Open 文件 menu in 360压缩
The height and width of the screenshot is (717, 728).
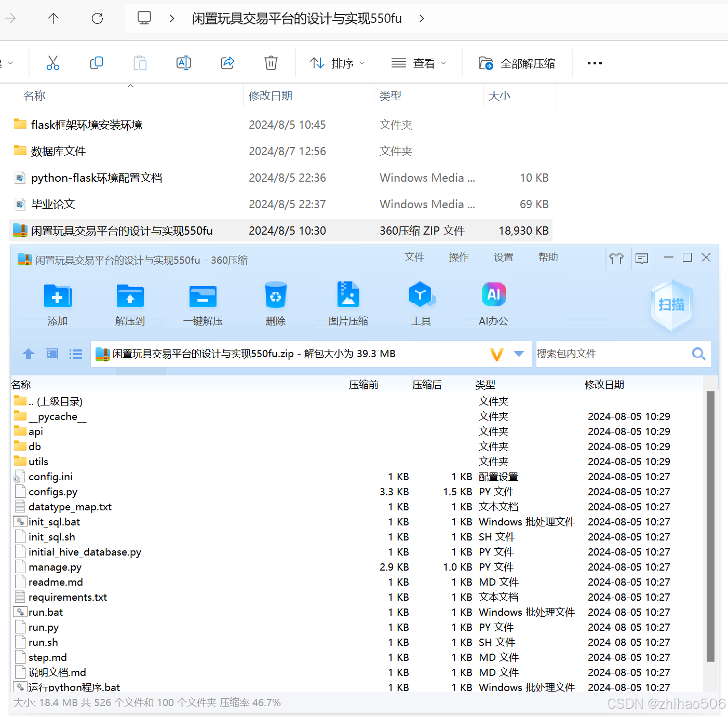[414, 257]
